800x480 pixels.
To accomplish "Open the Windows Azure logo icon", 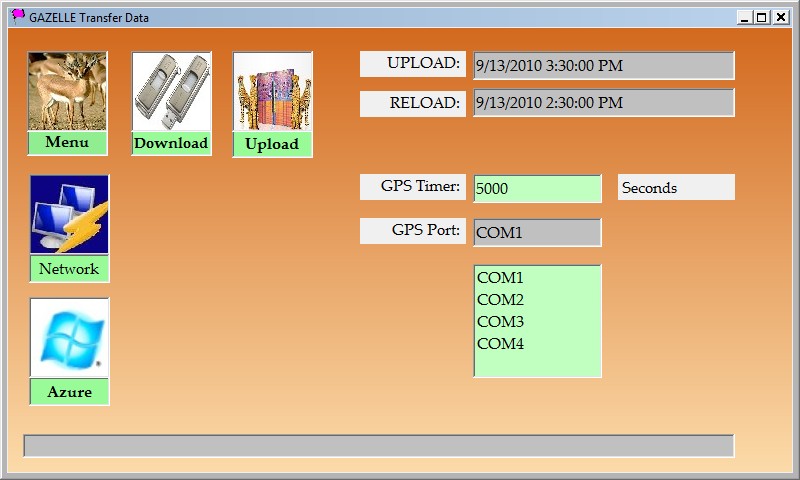I will 69,338.
